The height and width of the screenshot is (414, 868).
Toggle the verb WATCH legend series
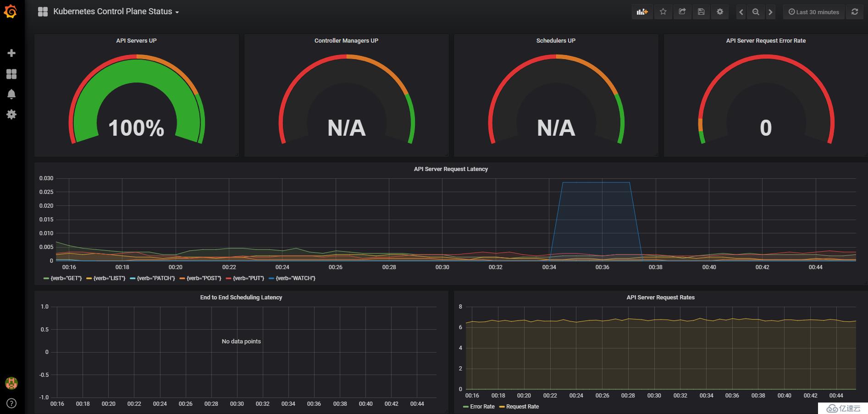coord(295,278)
